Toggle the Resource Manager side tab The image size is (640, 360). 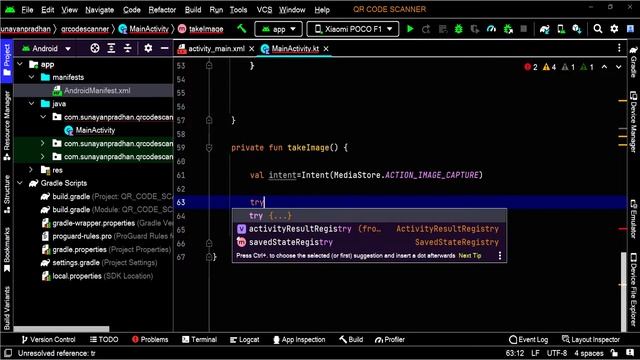7,125
